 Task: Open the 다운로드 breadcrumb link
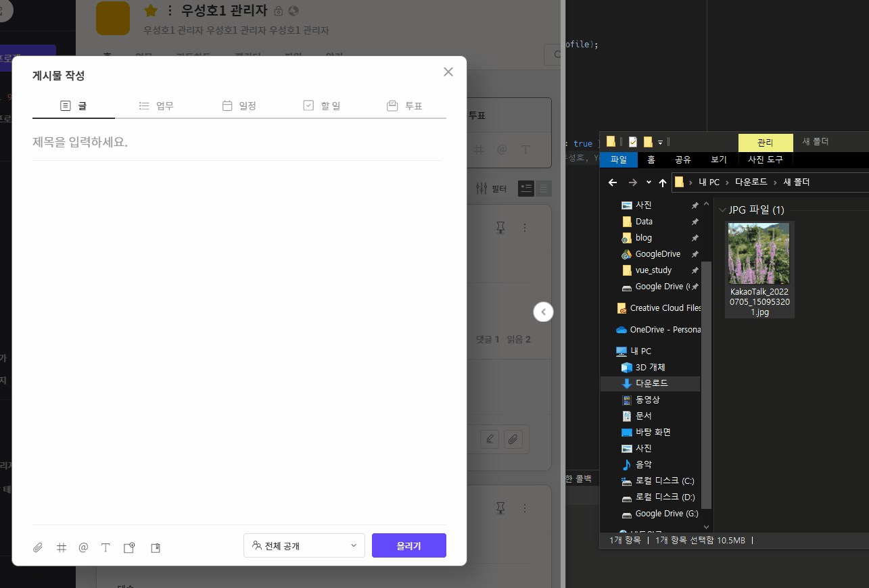click(750, 182)
